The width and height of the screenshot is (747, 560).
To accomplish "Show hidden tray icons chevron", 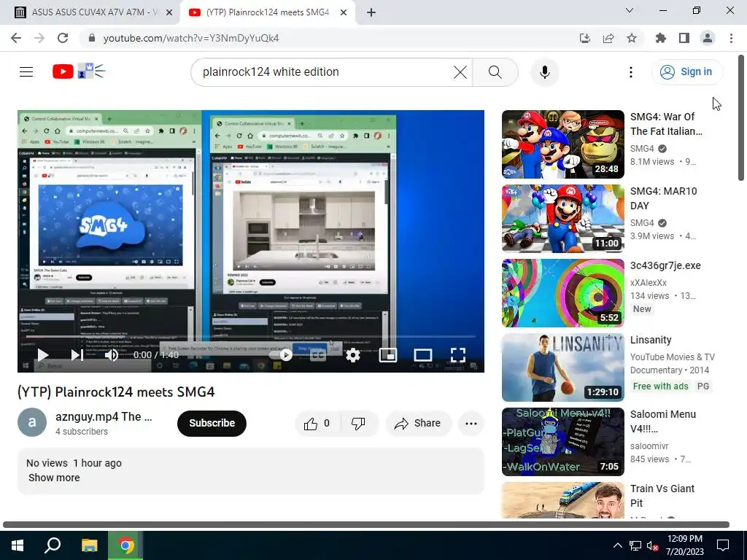I will [x=617, y=545].
